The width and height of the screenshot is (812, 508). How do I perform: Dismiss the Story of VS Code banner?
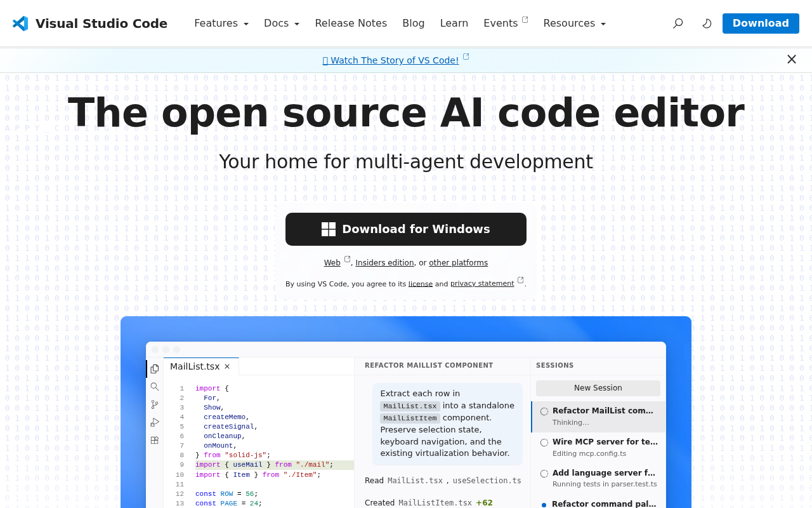point(792,59)
